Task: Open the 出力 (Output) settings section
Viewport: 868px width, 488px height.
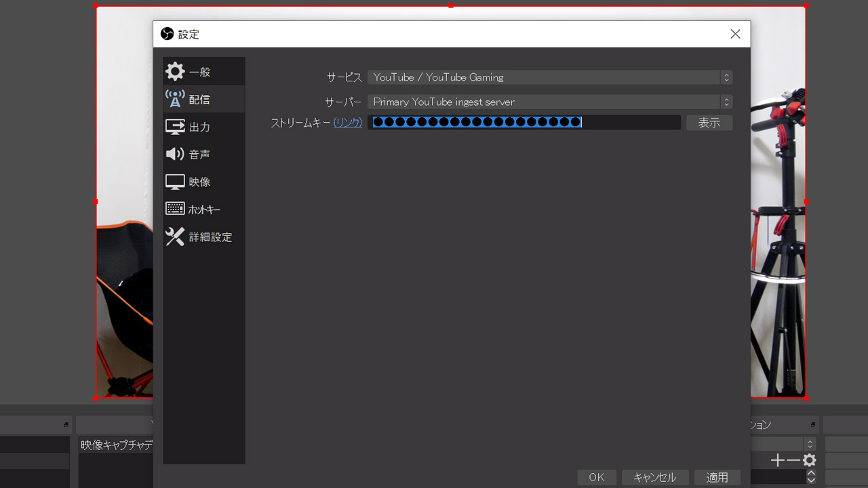Action: pyautogui.click(x=203, y=127)
